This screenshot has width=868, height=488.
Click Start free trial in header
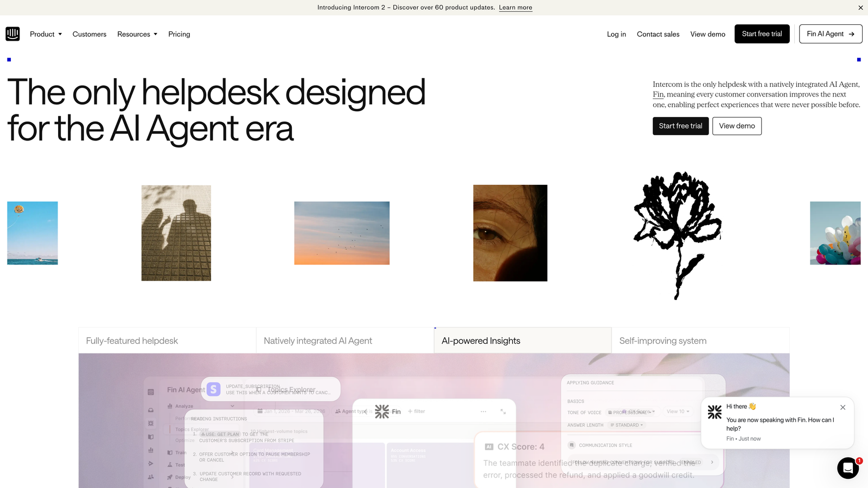click(x=762, y=34)
